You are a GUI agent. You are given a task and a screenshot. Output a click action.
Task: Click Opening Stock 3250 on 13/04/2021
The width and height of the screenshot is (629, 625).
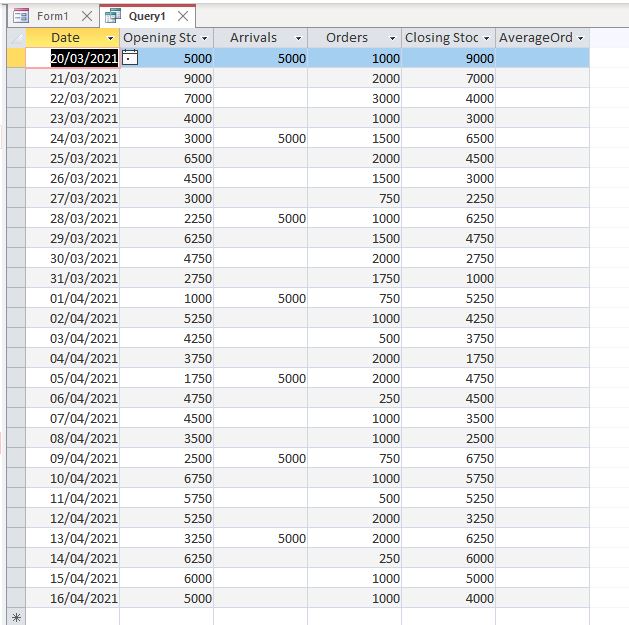coord(166,538)
